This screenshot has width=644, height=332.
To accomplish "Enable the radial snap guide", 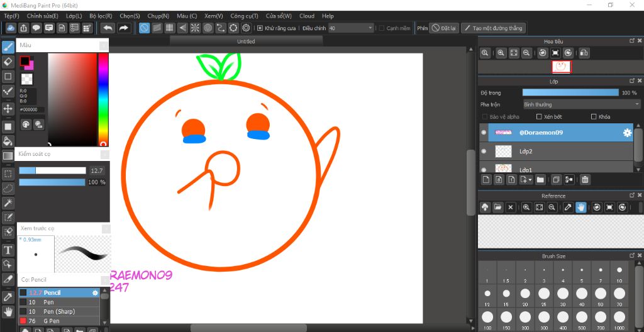I will click(x=195, y=28).
